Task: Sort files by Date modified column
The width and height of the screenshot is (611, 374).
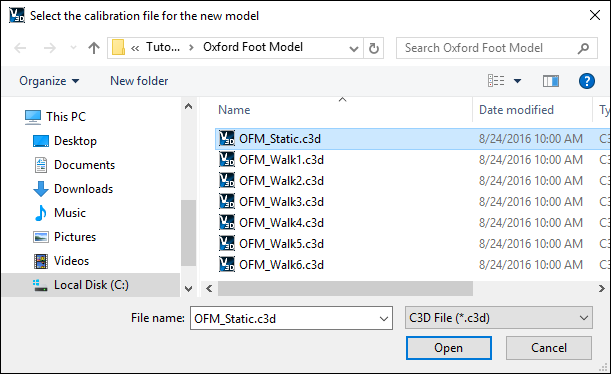Action: point(516,110)
